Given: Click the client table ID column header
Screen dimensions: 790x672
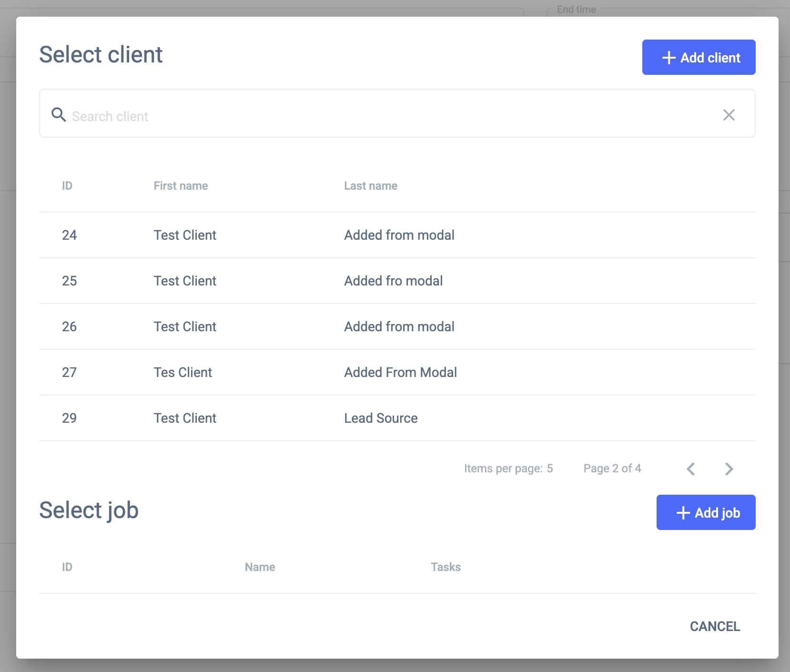Looking at the screenshot, I should [67, 186].
